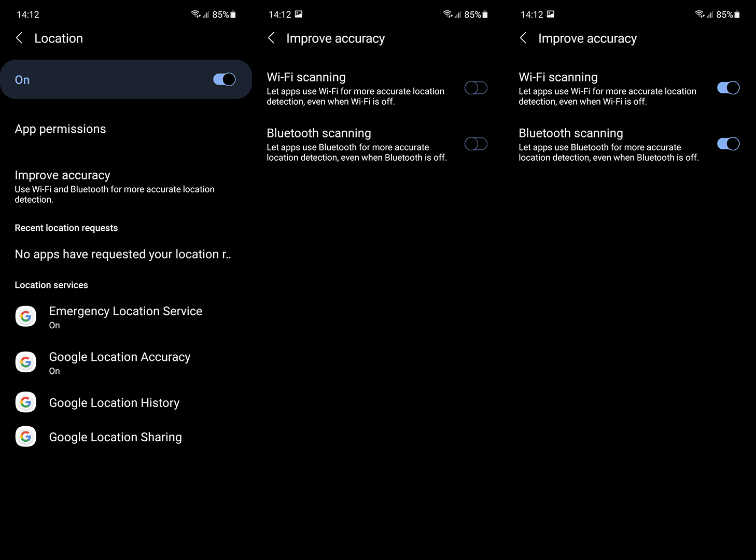The height and width of the screenshot is (560, 756).
Task: Tap Google icon beside Google Location Sharing
Action: [26, 437]
